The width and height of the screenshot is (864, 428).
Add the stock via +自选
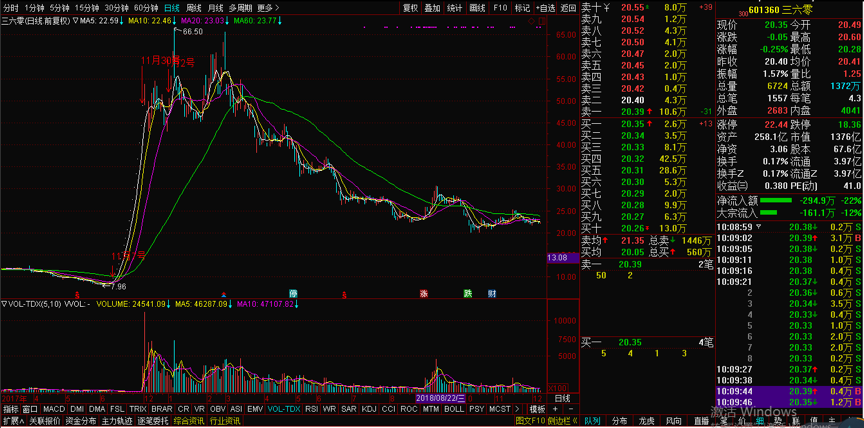(x=543, y=7)
